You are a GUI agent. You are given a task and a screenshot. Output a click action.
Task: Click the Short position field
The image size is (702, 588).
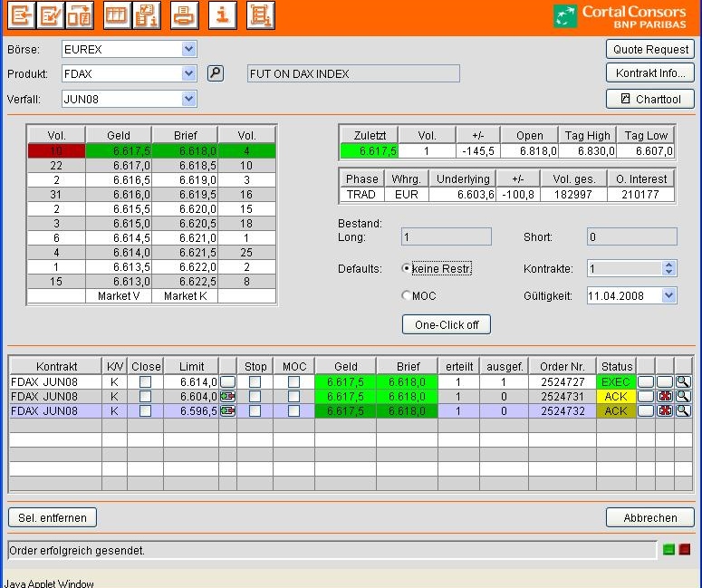[631, 236]
